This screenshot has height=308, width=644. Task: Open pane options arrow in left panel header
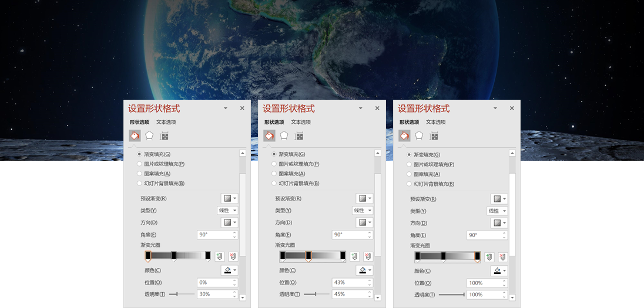coord(226,109)
